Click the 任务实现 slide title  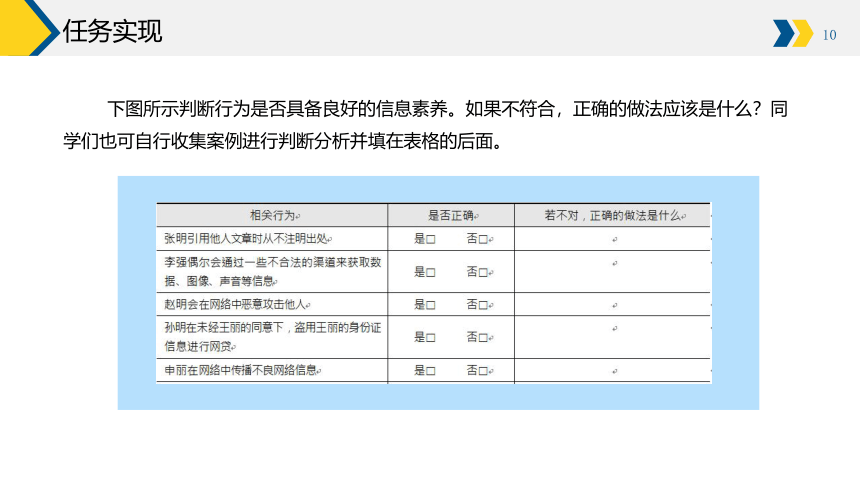(112, 31)
